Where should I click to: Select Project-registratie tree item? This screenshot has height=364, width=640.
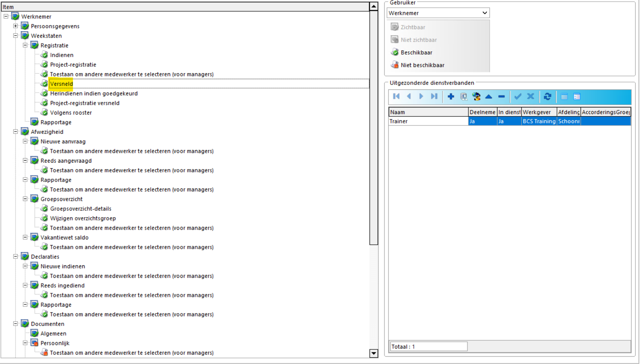73,64
